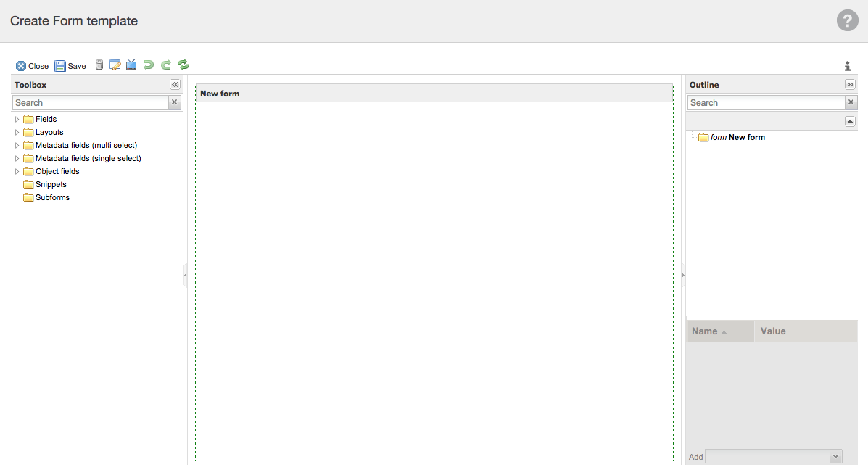
Task: Expand Metadata fields (multi select) folder
Action: pos(17,145)
